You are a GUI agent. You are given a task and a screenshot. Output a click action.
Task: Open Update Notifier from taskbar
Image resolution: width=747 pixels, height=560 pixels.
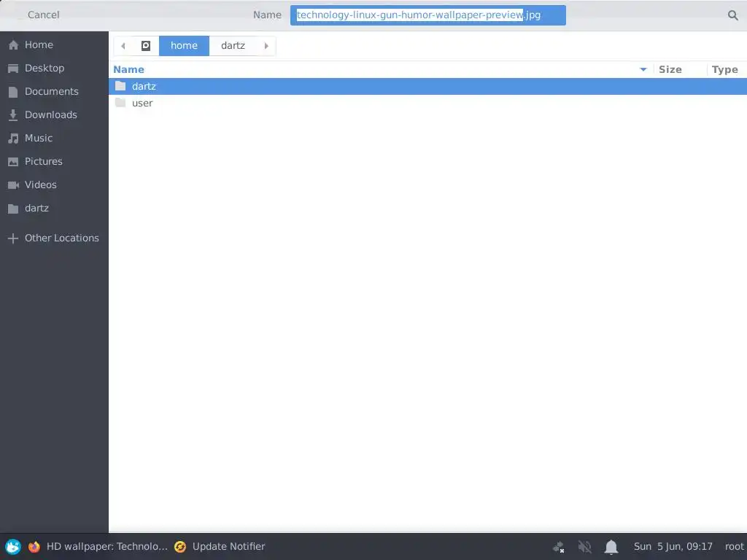(x=228, y=547)
